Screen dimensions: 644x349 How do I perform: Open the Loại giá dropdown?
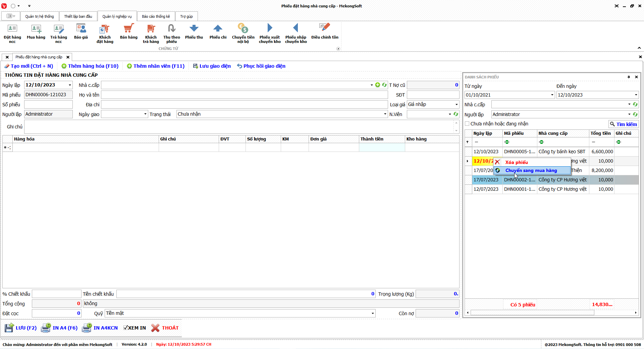456,105
